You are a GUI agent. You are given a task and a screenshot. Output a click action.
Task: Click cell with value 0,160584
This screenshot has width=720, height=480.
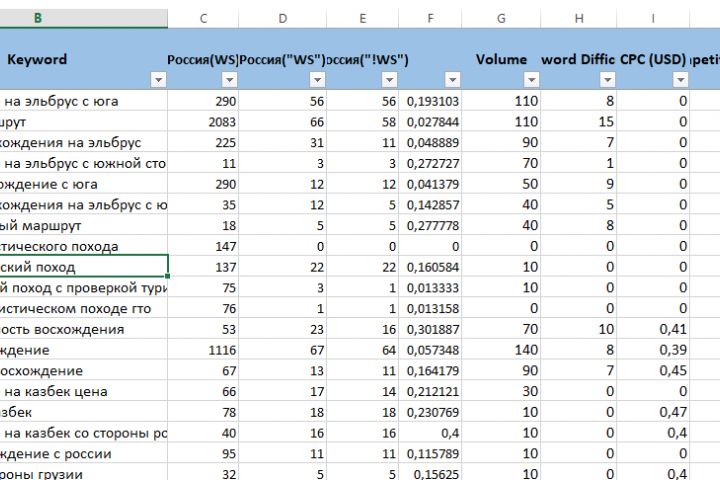(430, 267)
